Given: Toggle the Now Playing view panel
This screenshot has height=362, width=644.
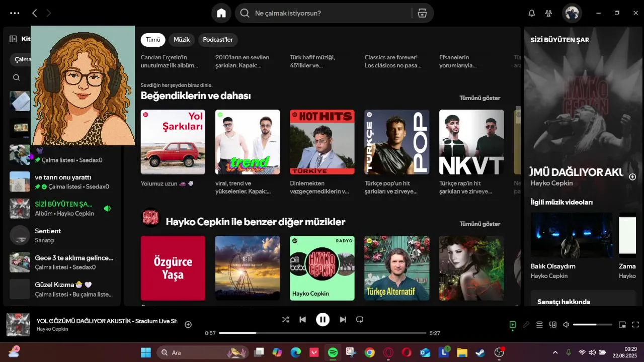Looking at the screenshot, I should pos(513,325).
